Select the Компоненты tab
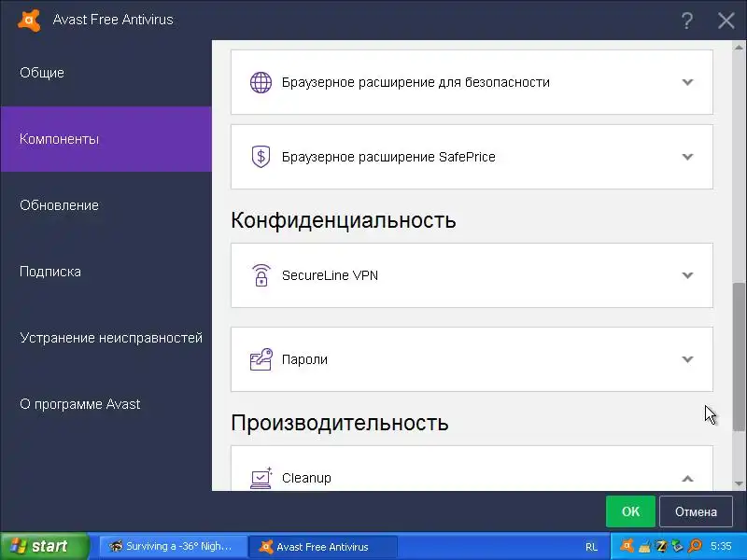 point(106,139)
